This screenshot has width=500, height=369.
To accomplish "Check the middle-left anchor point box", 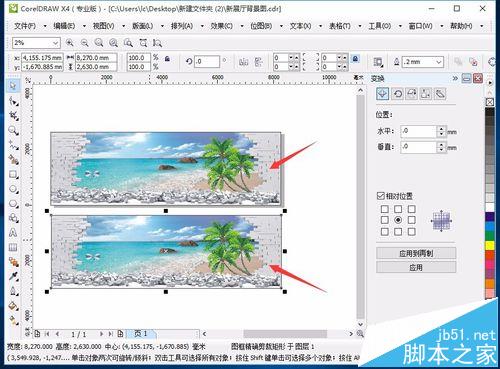I will coord(384,220).
